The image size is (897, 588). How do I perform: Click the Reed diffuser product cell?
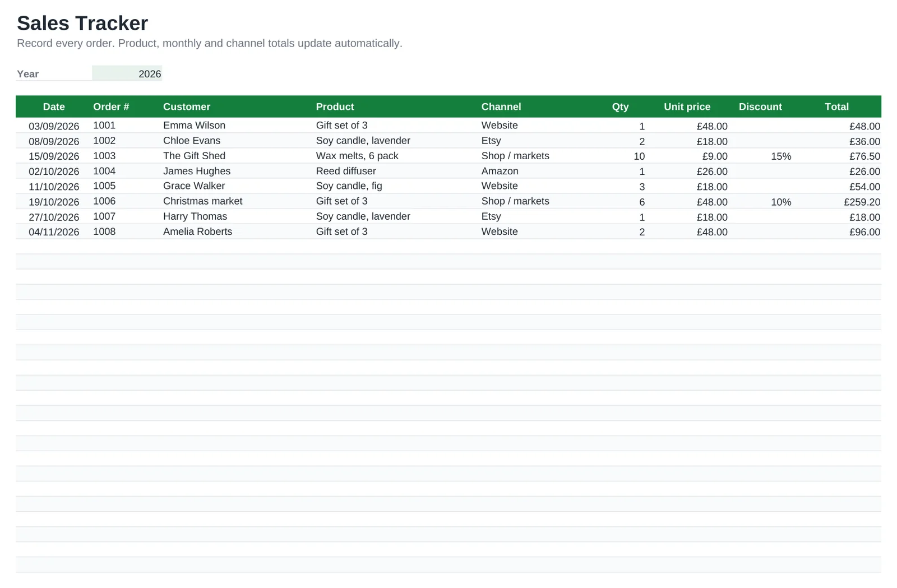pos(346,171)
